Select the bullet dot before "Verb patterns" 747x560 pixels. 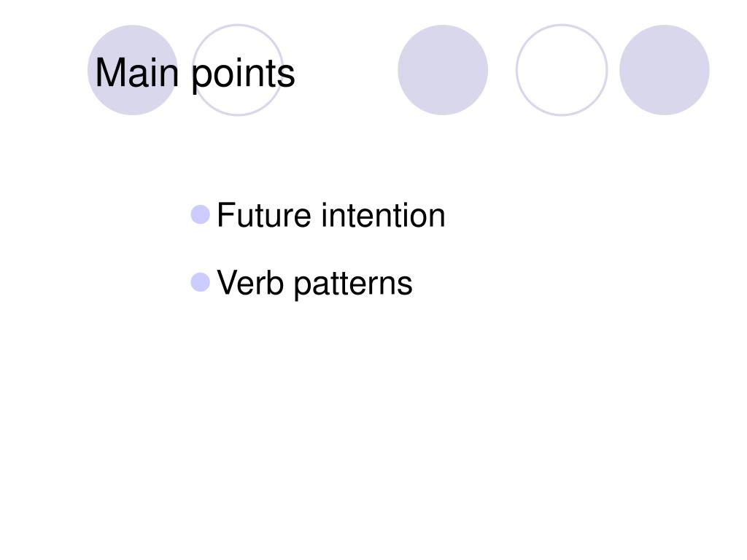coord(200,282)
